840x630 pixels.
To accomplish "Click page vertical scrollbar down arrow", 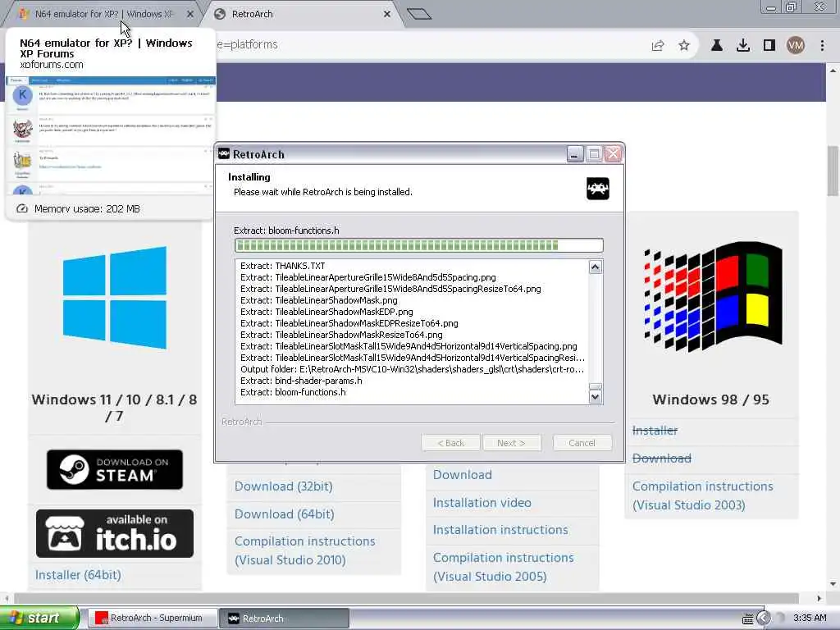I will 833,584.
